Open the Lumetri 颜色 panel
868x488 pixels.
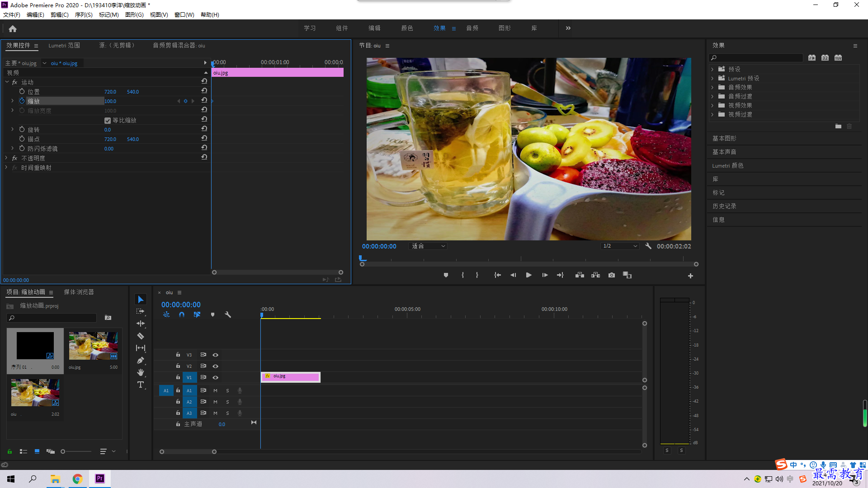[x=727, y=165]
